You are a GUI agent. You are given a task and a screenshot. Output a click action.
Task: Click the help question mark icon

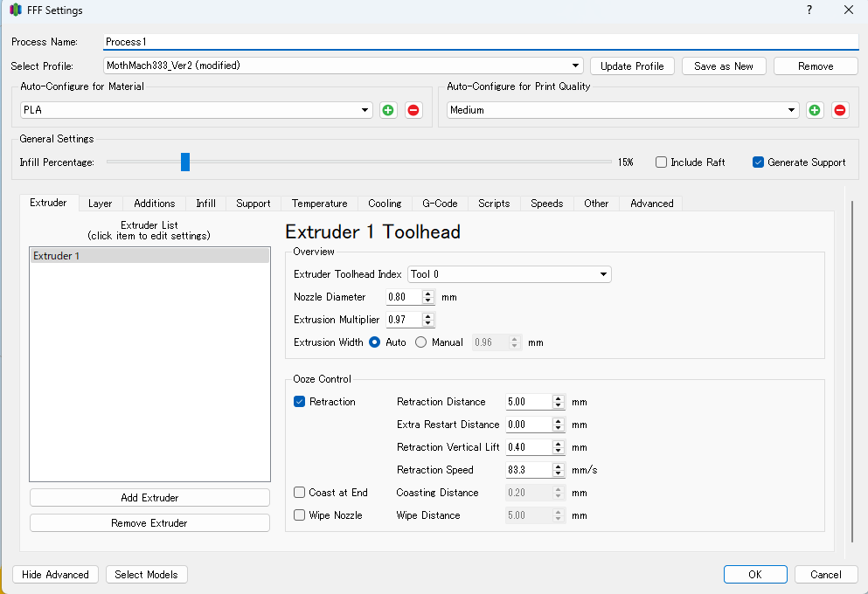(809, 10)
